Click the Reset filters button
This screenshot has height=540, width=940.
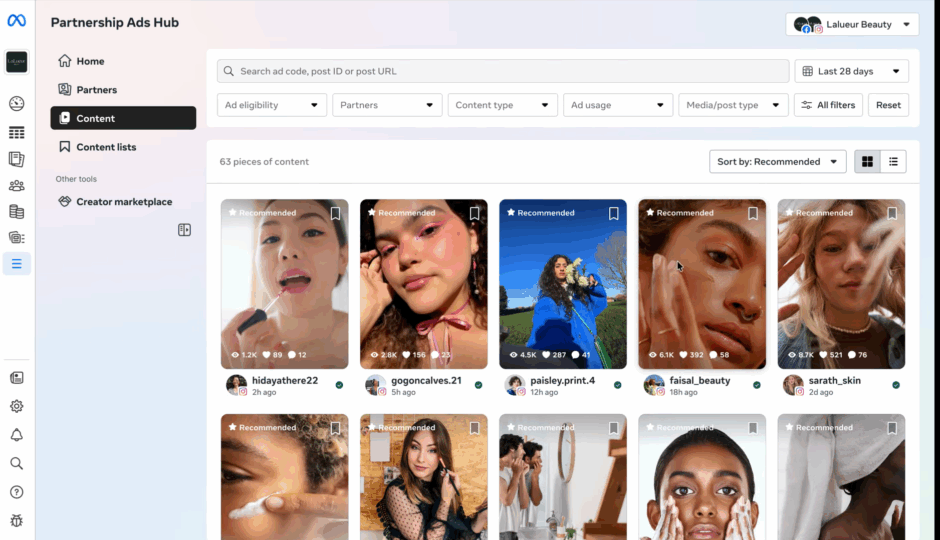tap(888, 105)
